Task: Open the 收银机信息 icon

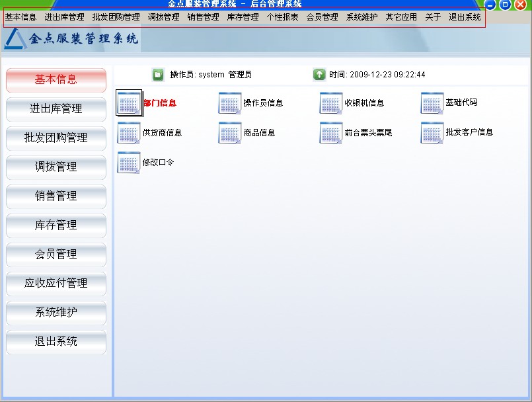Action: pyautogui.click(x=331, y=103)
